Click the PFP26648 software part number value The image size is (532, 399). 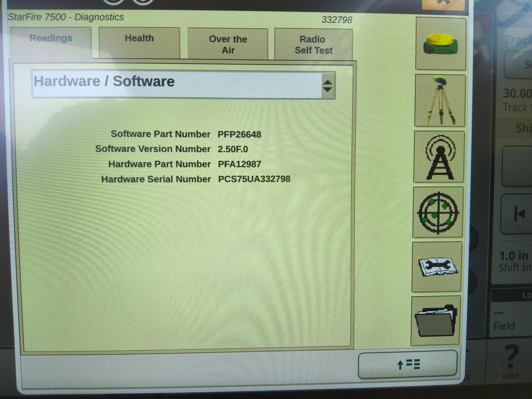(x=239, y=134)
